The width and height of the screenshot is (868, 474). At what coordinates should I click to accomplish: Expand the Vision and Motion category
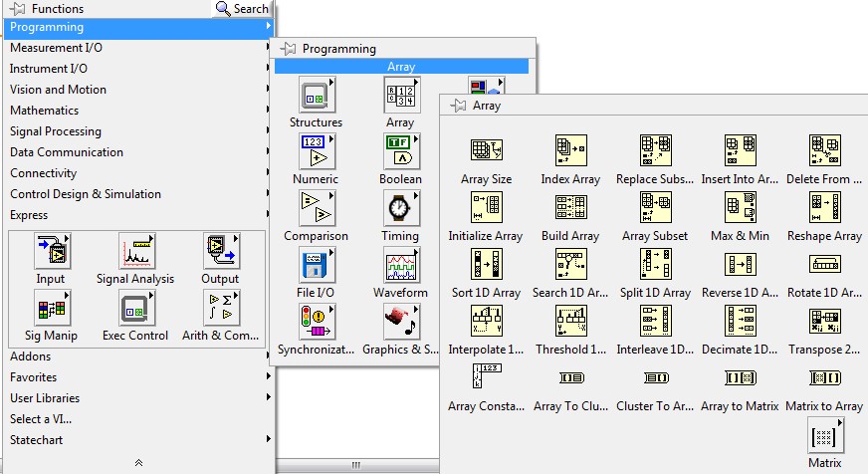pos(138,90)
